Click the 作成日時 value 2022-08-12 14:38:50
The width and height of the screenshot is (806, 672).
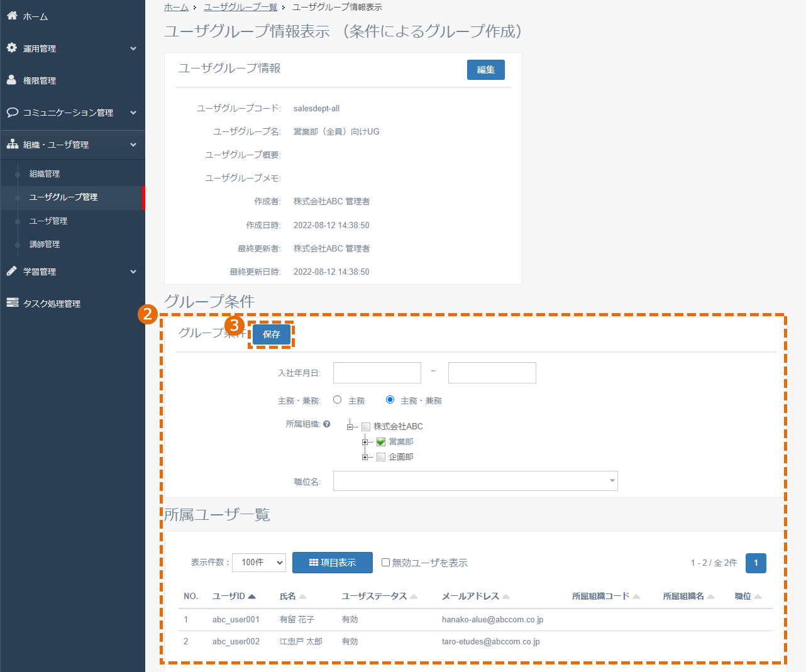click(x=331, y=225)
